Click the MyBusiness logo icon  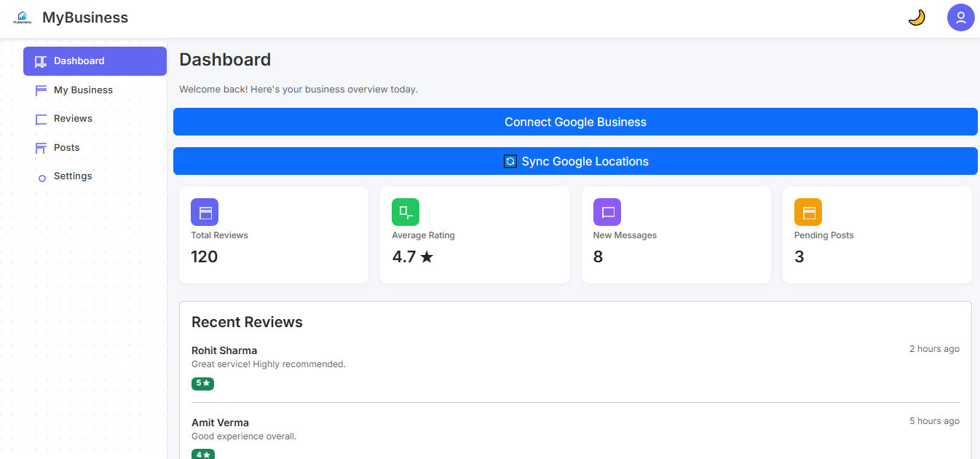point(22,17)
